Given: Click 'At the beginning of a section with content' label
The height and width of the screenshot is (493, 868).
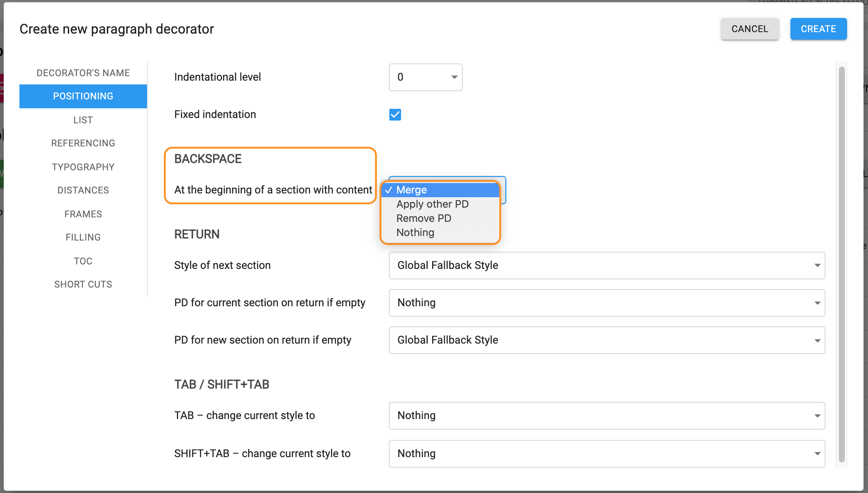Looking at the screenshot, I should 273,190.
